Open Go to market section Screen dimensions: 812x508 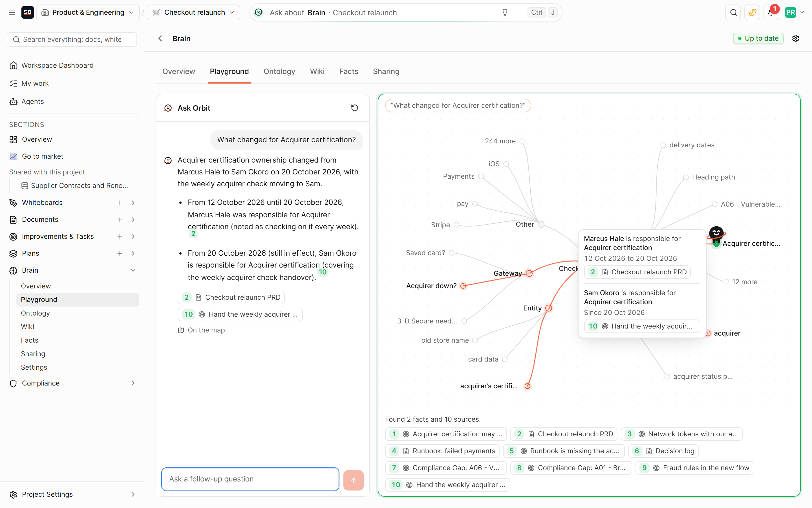[42, 156]
